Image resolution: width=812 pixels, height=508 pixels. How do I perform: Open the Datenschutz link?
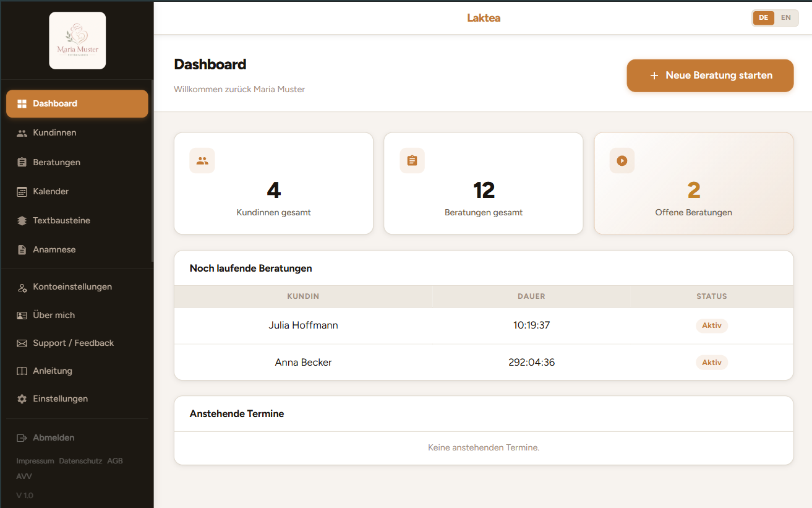(80, 461)
